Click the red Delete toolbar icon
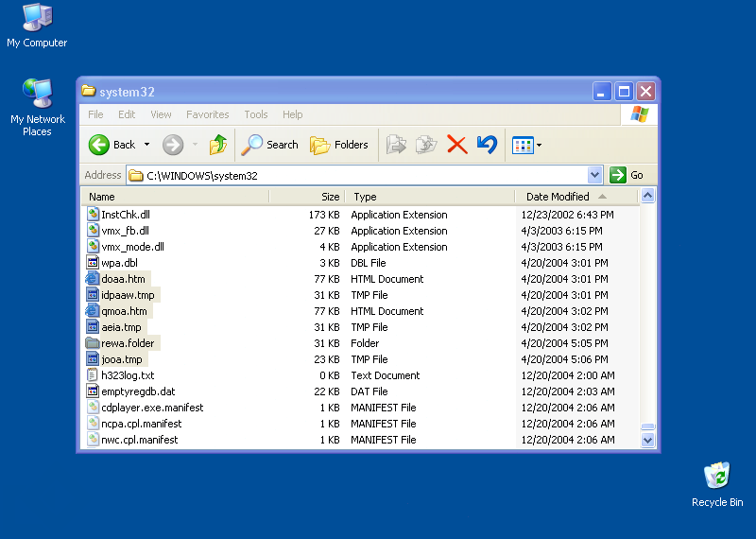The height and width of the screenshot is (539, 756). 456,145
